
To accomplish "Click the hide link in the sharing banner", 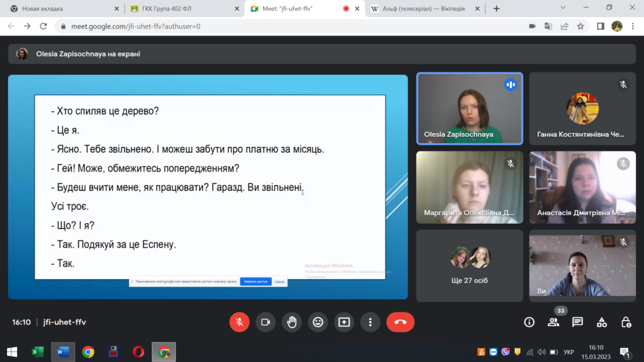I will (280, 282).
